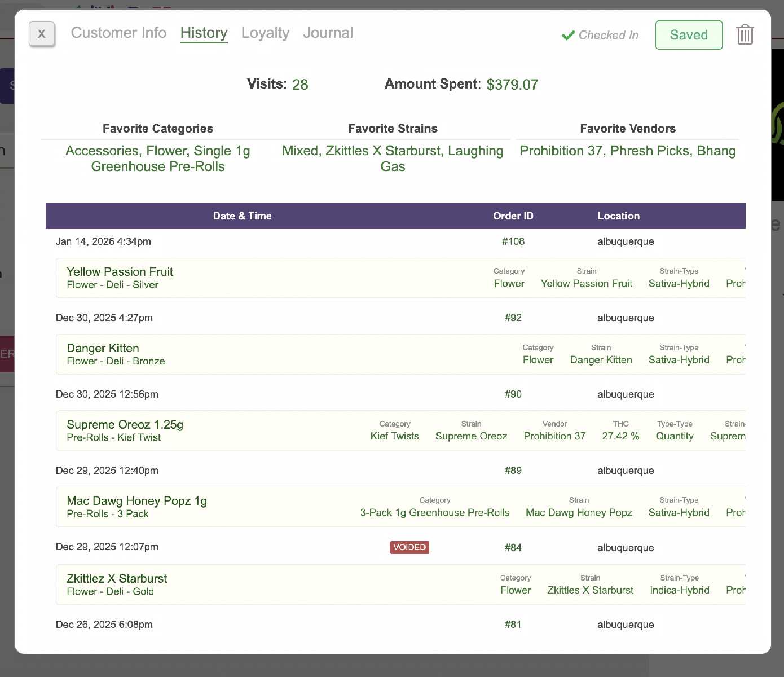Click the trash can delete icon
The height and width of the screenshot is (677, 784).
tap(745, 35)
